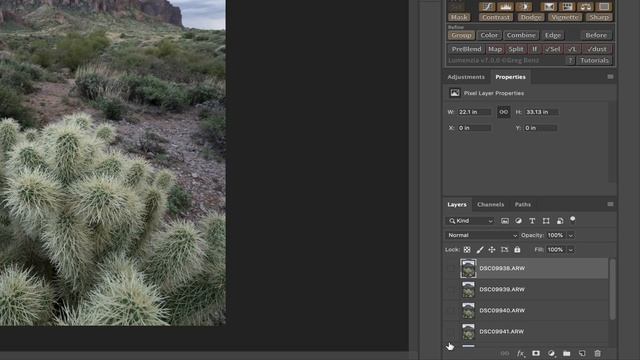The image size is (640, 360).
Task: Click the Contrast button
Action: pyautogui.click(x=496, y=17)
